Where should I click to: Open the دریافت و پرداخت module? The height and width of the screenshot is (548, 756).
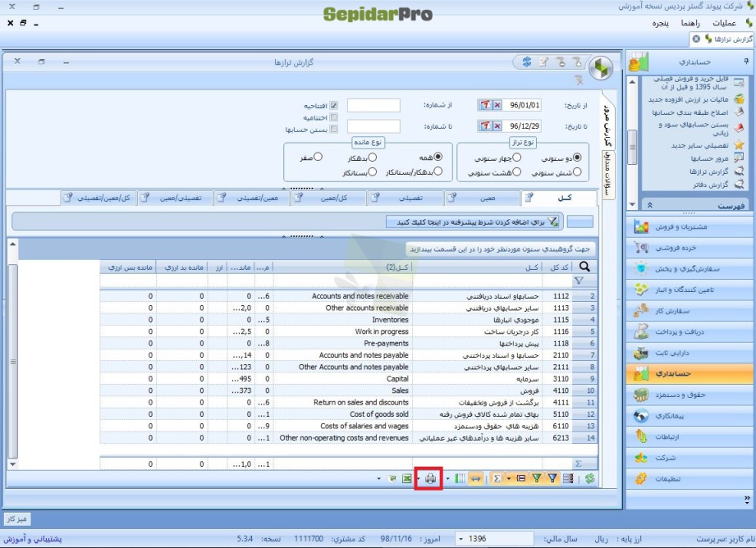(690, 331)
